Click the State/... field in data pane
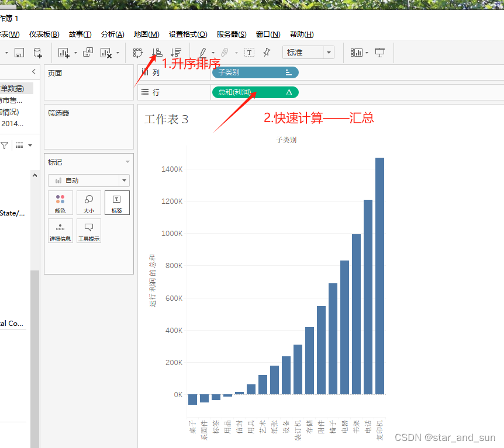The height and width of the screenshot is (448, 504). (12, 213)
